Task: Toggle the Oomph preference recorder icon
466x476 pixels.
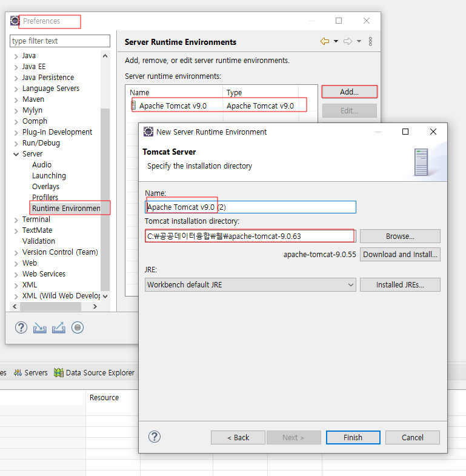Action: [x=78, y=327]
